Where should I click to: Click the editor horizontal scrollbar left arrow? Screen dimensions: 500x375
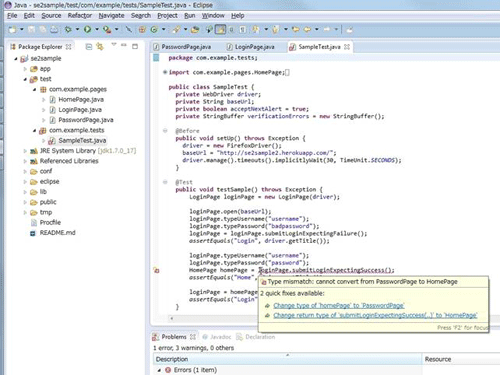click(x=172, y=318)
